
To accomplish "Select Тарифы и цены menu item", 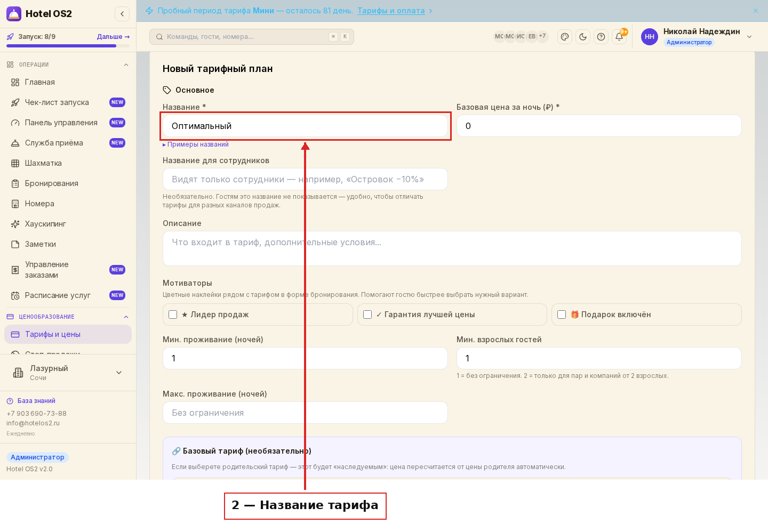I will 68,334.
